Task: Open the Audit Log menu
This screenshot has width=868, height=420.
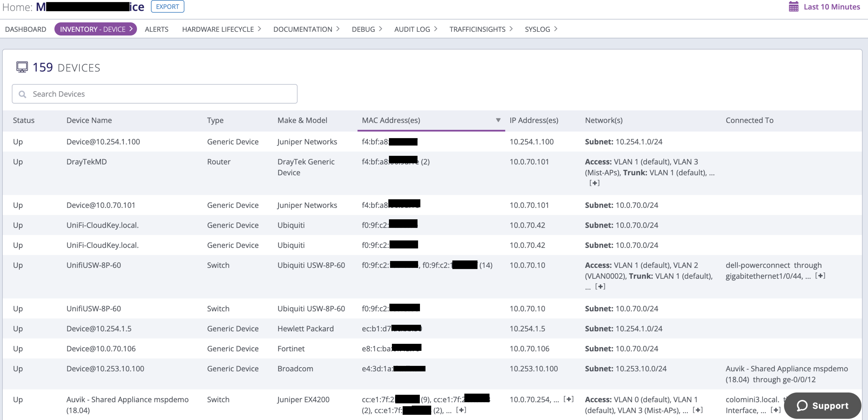Action: pyautogui.click(x=416, y=29)
